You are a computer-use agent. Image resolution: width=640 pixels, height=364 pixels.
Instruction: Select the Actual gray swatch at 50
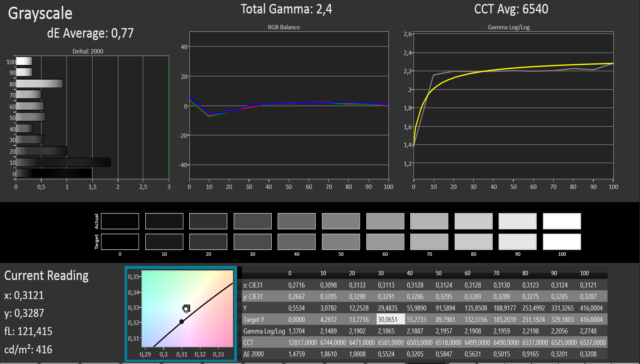[x=341, y=221]
